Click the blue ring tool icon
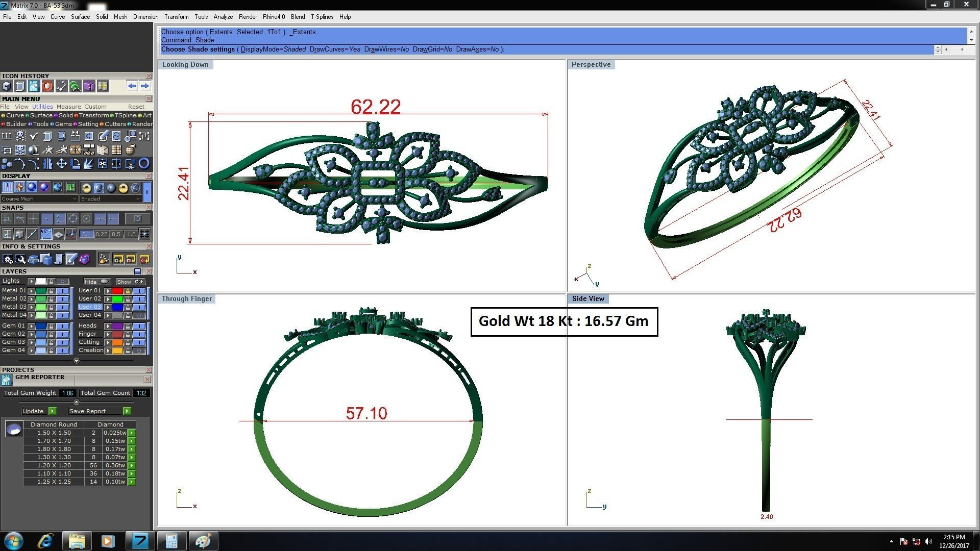This screenshot has height=551, width=980. 144,163
